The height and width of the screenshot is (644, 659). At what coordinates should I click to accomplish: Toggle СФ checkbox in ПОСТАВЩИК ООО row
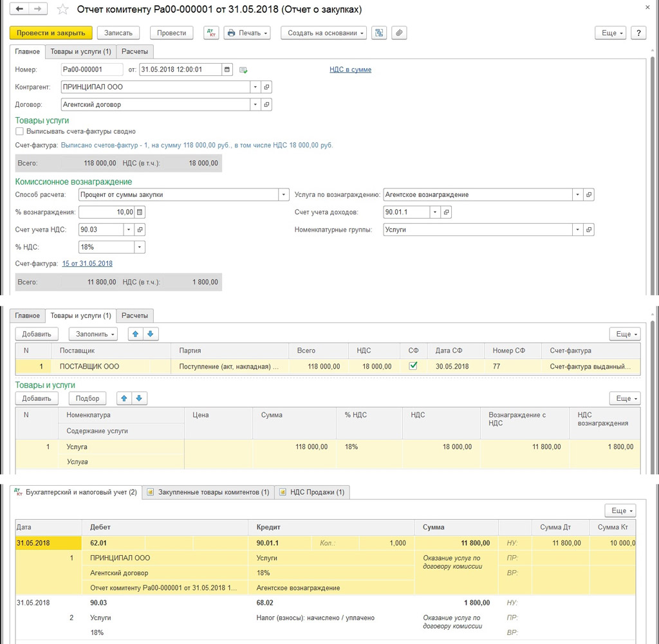coord(413,366)
